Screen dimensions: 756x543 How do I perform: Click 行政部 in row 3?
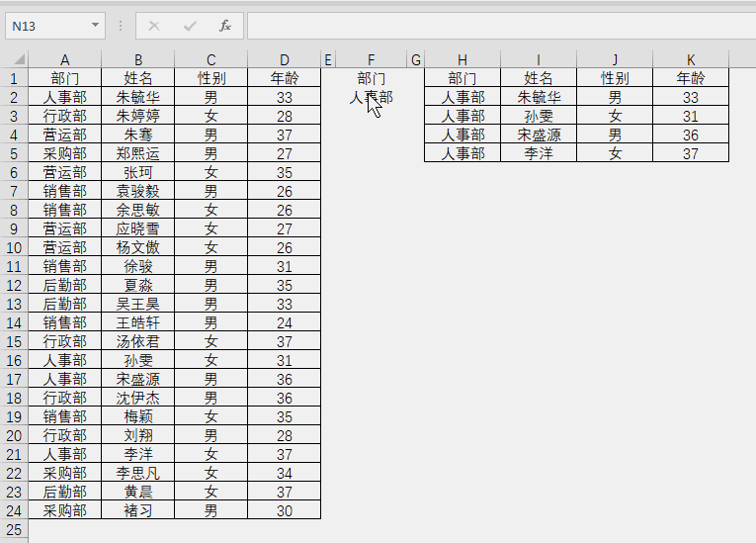65,116
